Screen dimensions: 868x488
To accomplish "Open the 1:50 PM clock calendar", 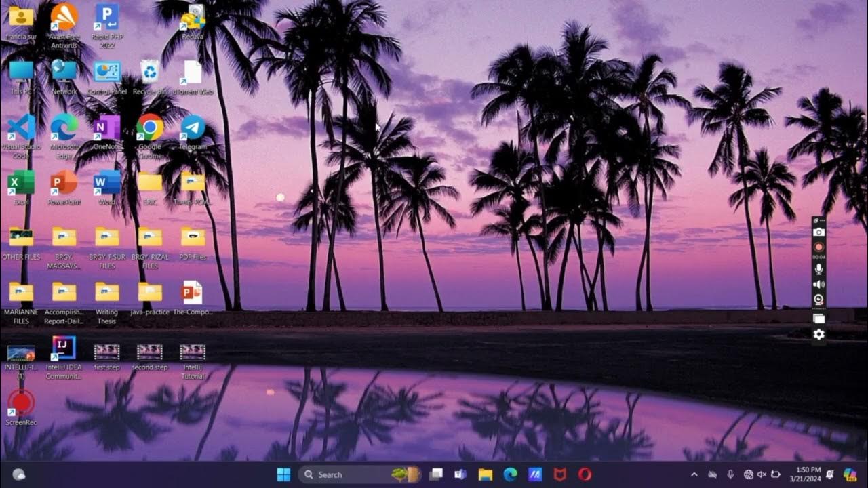I will [x=806, y=474].
